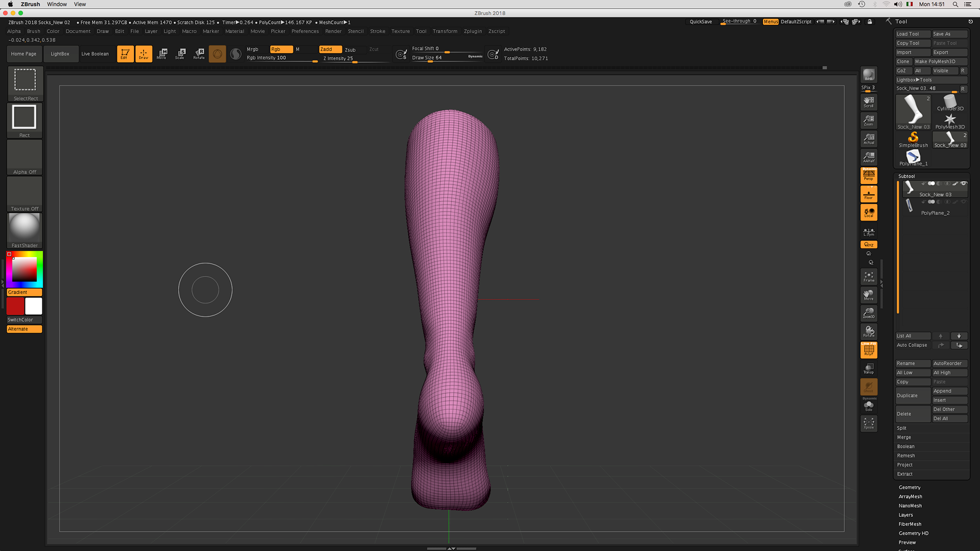Screen dimensions: 980x551
Task: Open the Stroke menu
Action: (378, 31)
